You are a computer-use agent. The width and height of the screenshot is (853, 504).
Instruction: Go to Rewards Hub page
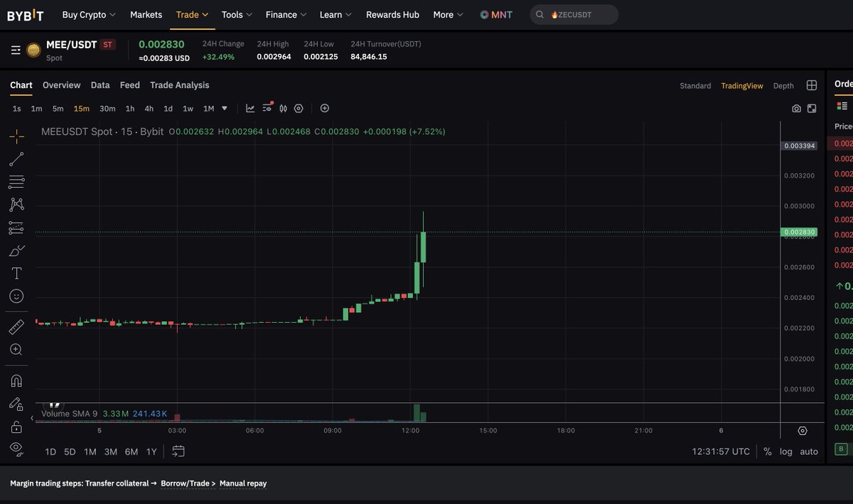[x=392, y=14]
